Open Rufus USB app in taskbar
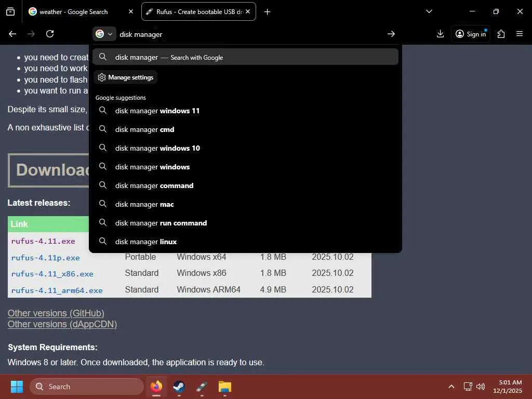 tap(202, 387)
